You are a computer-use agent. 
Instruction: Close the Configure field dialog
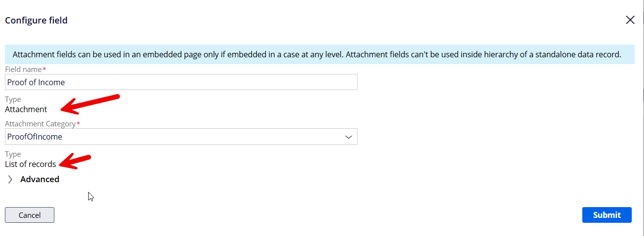(630, 20)
